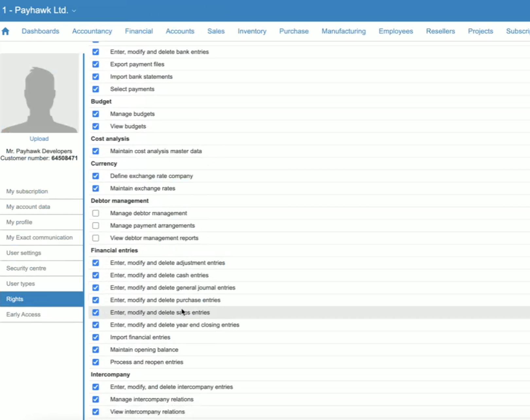The image size is (530, 420).
Task: Open the Accountancy menu
Action: (92, 31)
